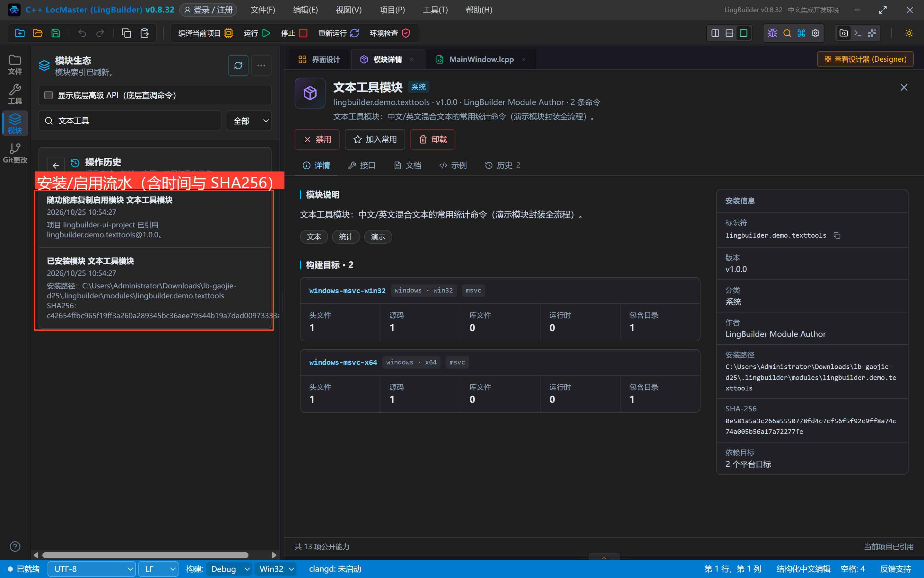Open the command palette icon
The height and width of the screenshot is (578, 924).
801,33
